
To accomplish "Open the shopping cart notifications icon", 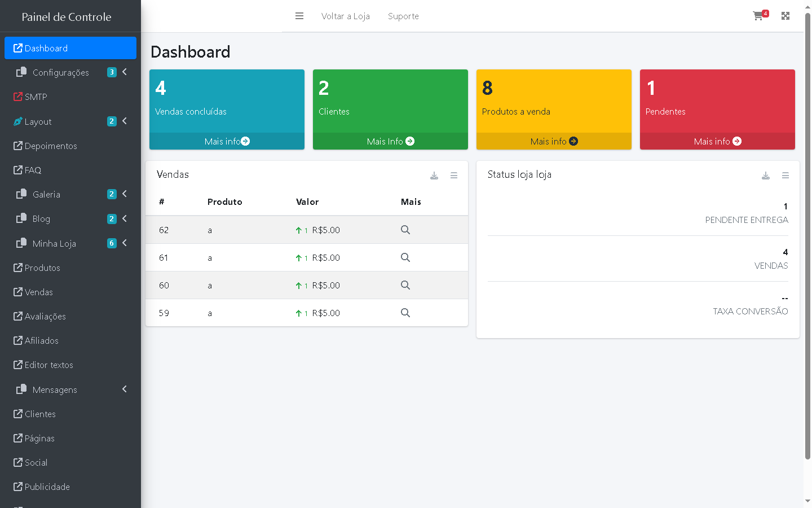I will (x=759, y=16).
